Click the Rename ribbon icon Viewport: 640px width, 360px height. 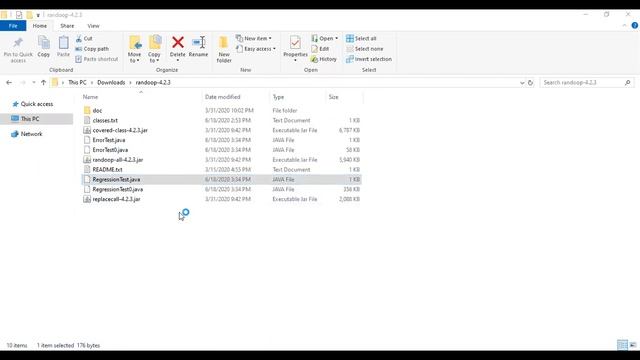pos(198,46)
